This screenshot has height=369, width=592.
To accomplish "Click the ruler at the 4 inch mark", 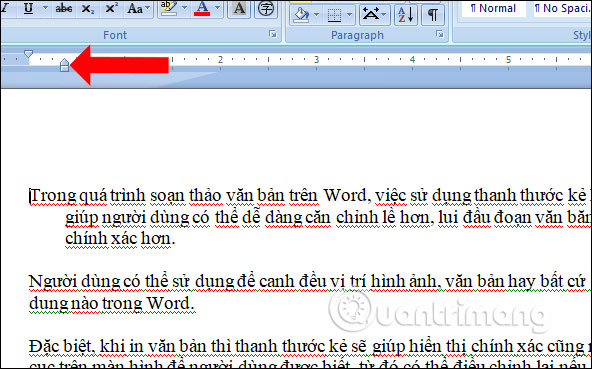I will [x=412, y=59].
